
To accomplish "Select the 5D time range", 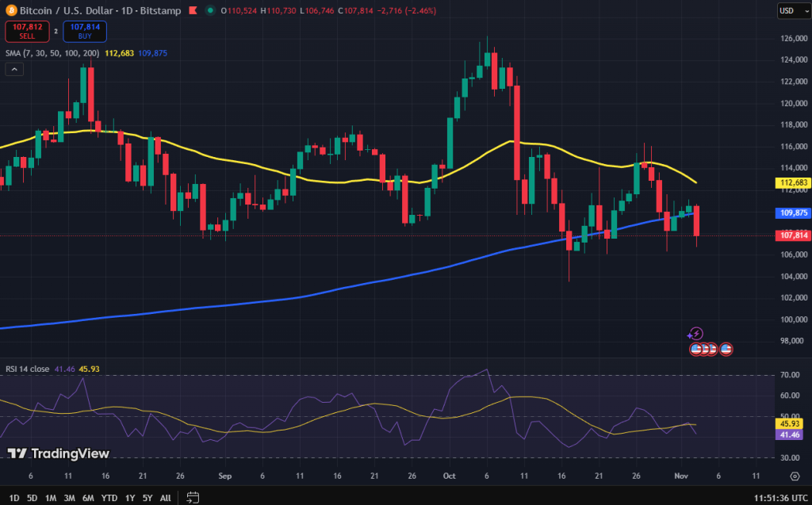I will click(x=32, y=498).
